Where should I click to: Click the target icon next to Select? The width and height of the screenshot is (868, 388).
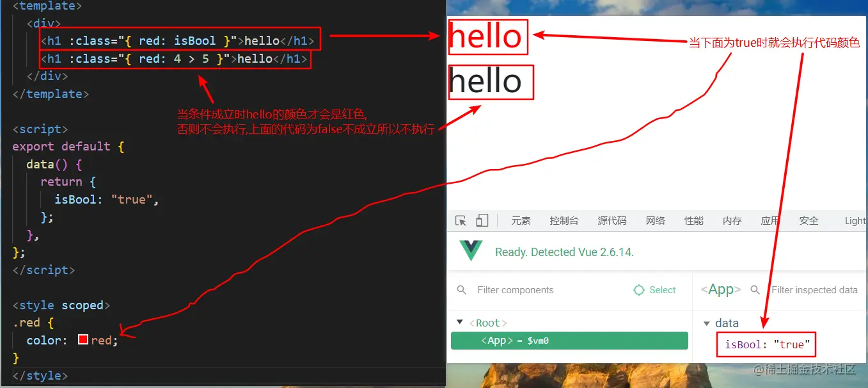pyautogui.click(x=638, y=290)
